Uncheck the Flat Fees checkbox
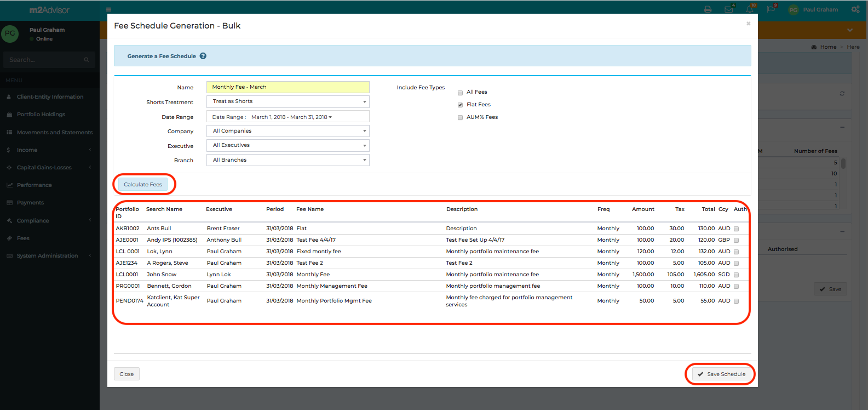 460,105
